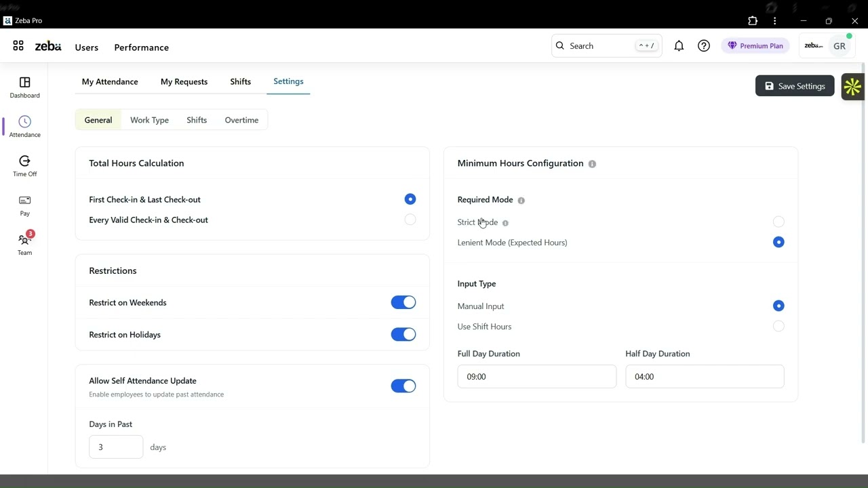The width and height of the screenshot is (868, 488).
Task: Open the Users menu
Action: 87,47
